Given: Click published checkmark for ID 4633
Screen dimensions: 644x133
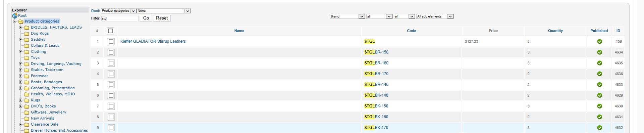Looking at the screenshot, I should (x=599, y=85).
